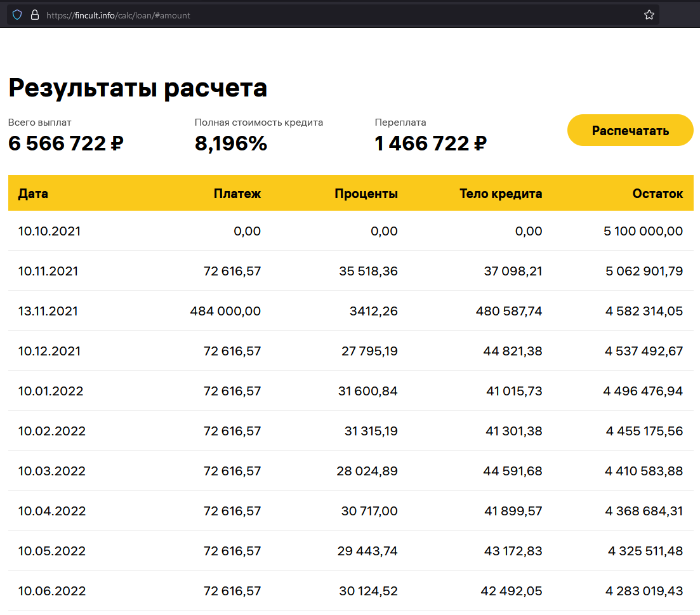
Task: Select the payment 484 000,00 cell
Action: coord(224,311)
